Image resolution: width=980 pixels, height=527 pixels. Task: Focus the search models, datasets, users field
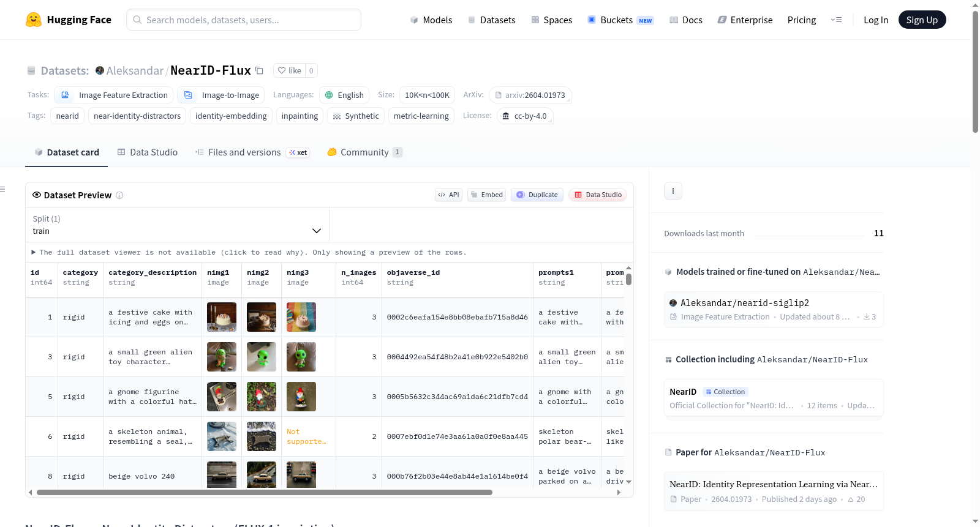coord(244,20)
